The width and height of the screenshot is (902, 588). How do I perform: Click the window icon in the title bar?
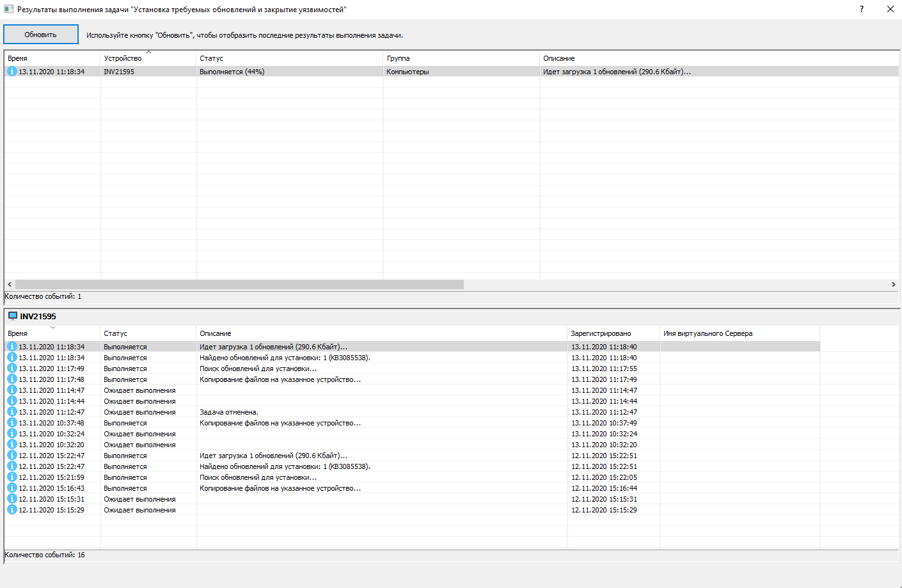[x=9, y=9]
